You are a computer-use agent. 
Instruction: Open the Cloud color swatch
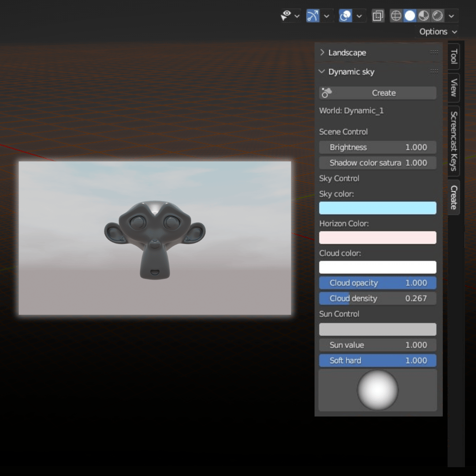pos(378,267)
